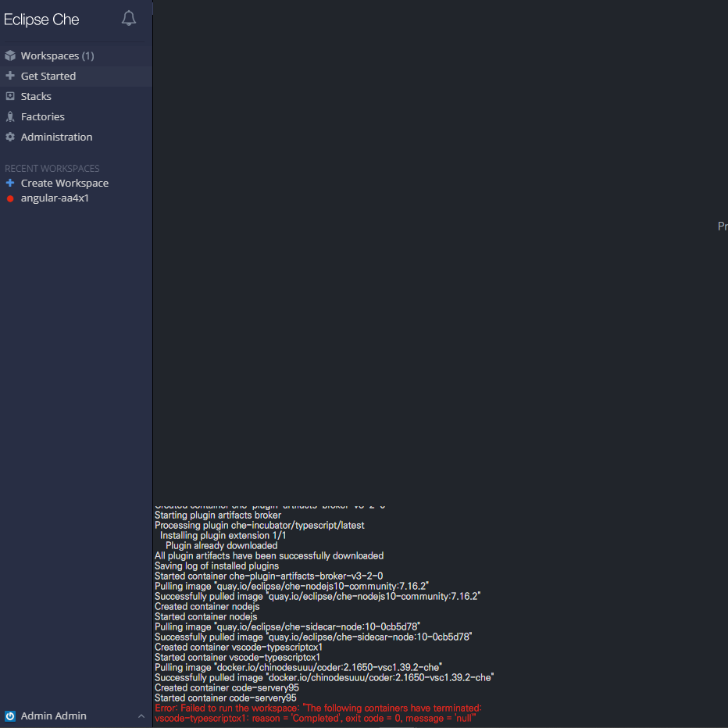The image size is (728, 728).
Task: Expand the RECENT WORKSPACES section
Action: click(x=52, y=168)
